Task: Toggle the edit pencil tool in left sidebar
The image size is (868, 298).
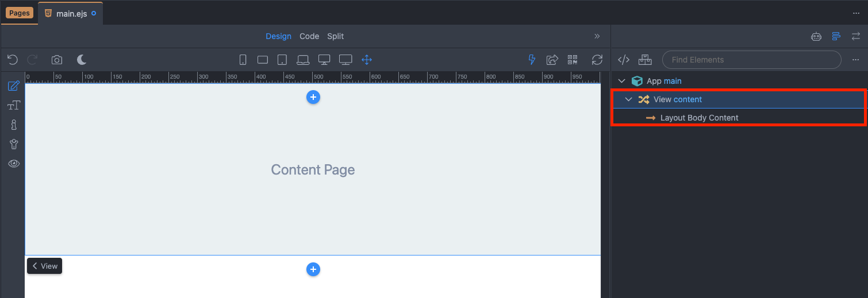Action: [x=14, y=86]
